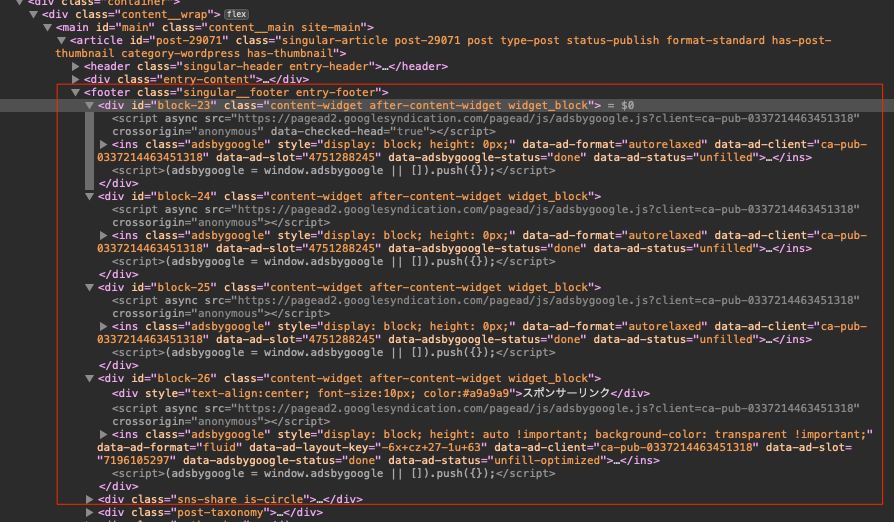Open googlesyndication script URL in block-26
The image size is (894, 522).
pyautogui.click(x=548, y=409)
